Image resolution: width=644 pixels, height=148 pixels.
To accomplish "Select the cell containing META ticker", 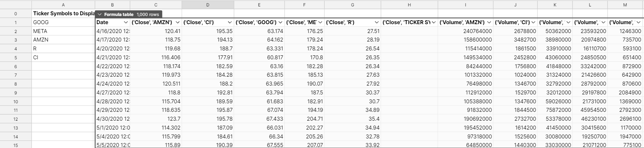I will tap(63, 31).
